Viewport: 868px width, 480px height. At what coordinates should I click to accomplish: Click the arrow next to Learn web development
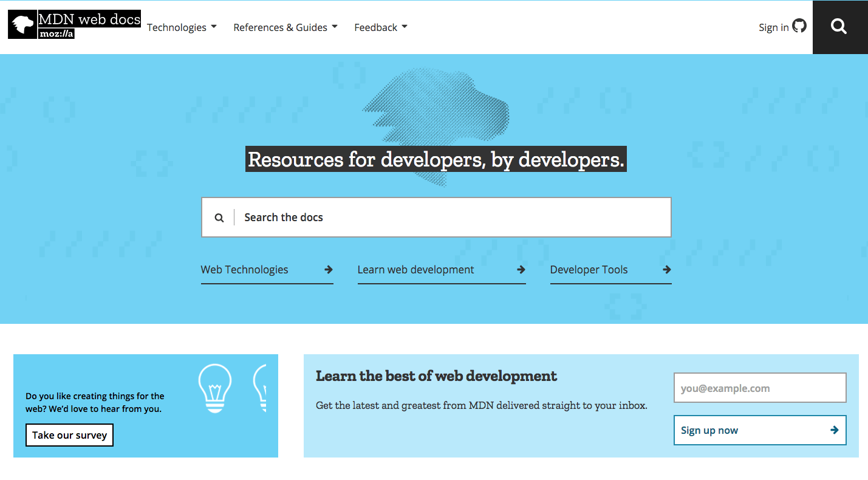[x=521, y=270]
